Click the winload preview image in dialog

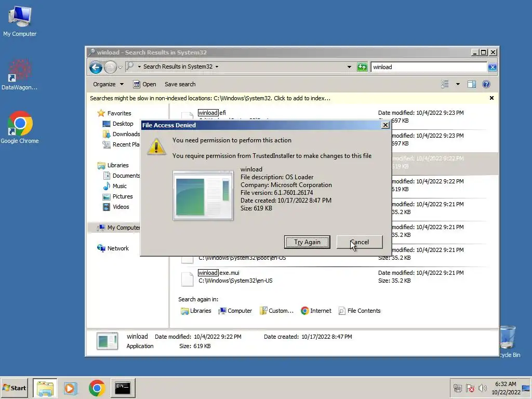click(x=203, y=195)
